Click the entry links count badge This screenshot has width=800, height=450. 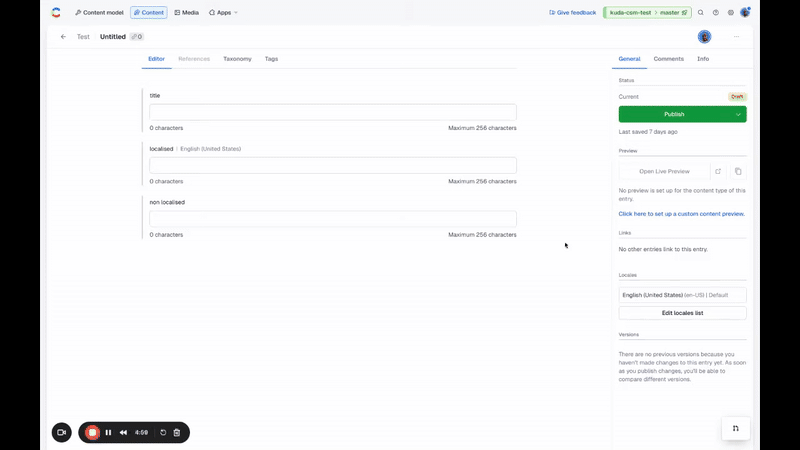pyautogui.click(x=137, y=37)
